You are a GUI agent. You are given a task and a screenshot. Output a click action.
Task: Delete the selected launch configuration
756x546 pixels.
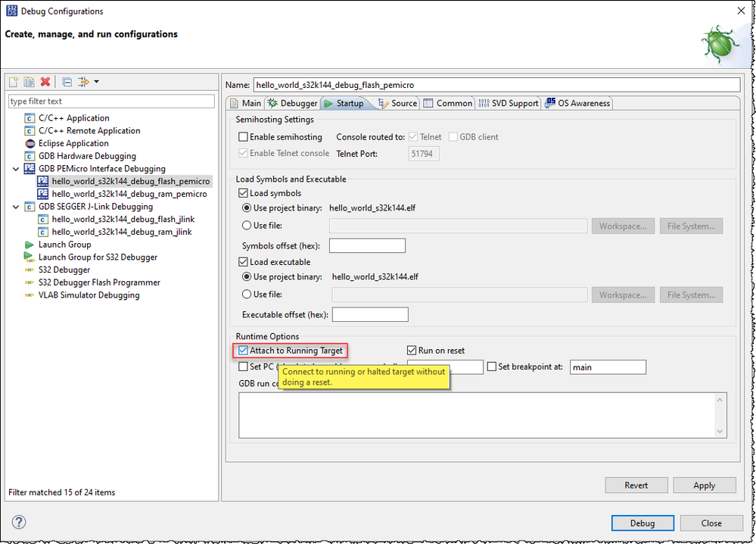(x=44, y=82)
